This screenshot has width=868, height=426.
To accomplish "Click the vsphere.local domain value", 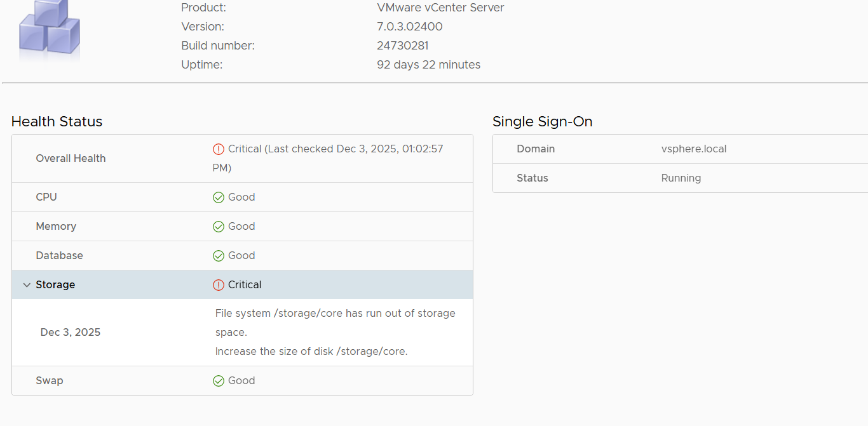I will pos(694,149).
